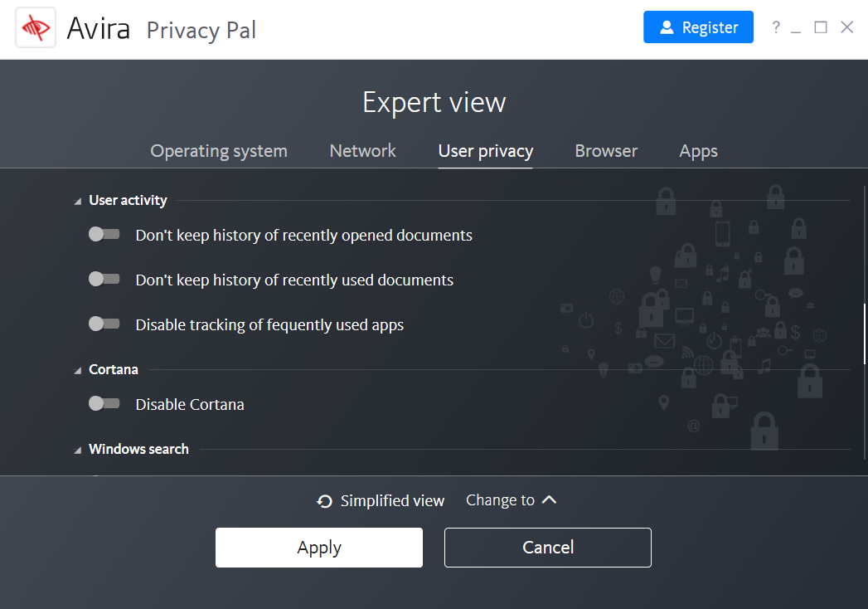
Task: Click the circular arrow icon beside Simplified view
Action: pos(324,500)
